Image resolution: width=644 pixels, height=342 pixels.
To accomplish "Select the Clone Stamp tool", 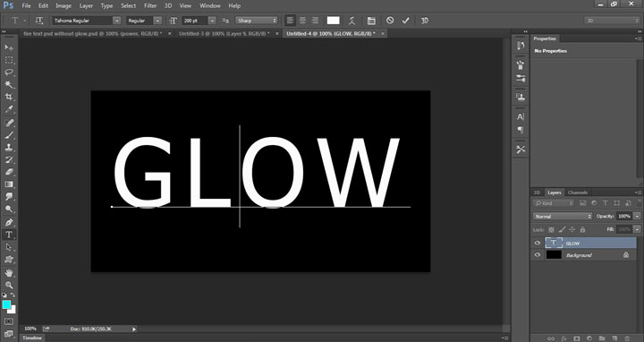I will (9, 147).
